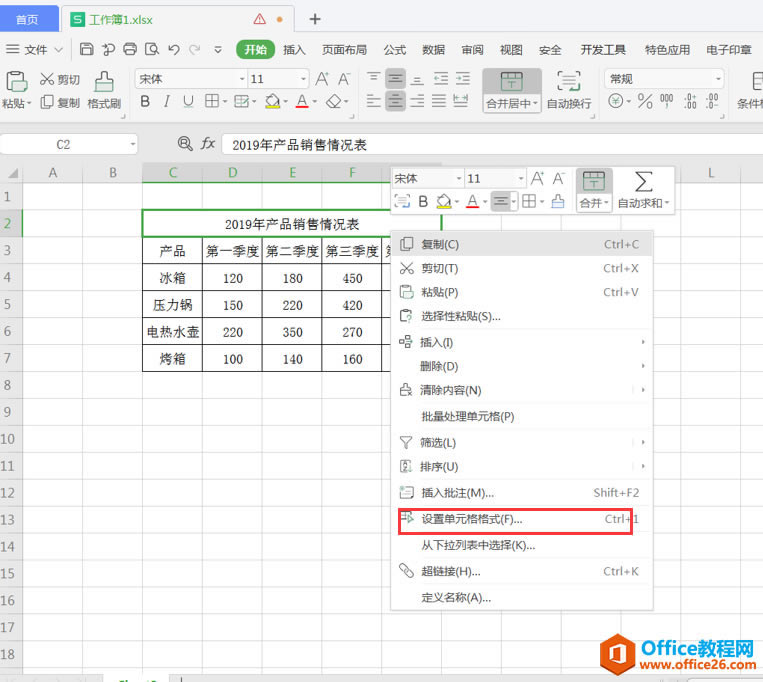Open the mini toolbar font size dropdown
This screenshot has height=682, width=763.
(521, 179)
